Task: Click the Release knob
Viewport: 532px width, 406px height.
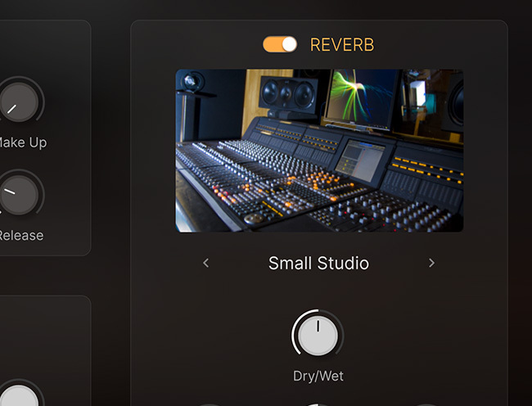Action: click(x=19, y=195)
